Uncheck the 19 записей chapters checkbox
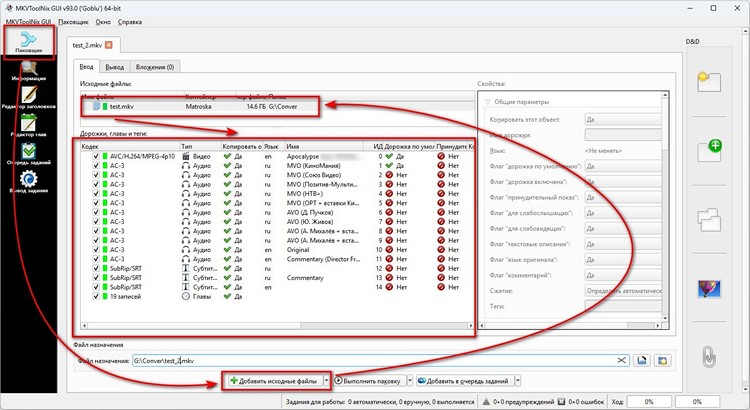 click(x=96, y=296)
